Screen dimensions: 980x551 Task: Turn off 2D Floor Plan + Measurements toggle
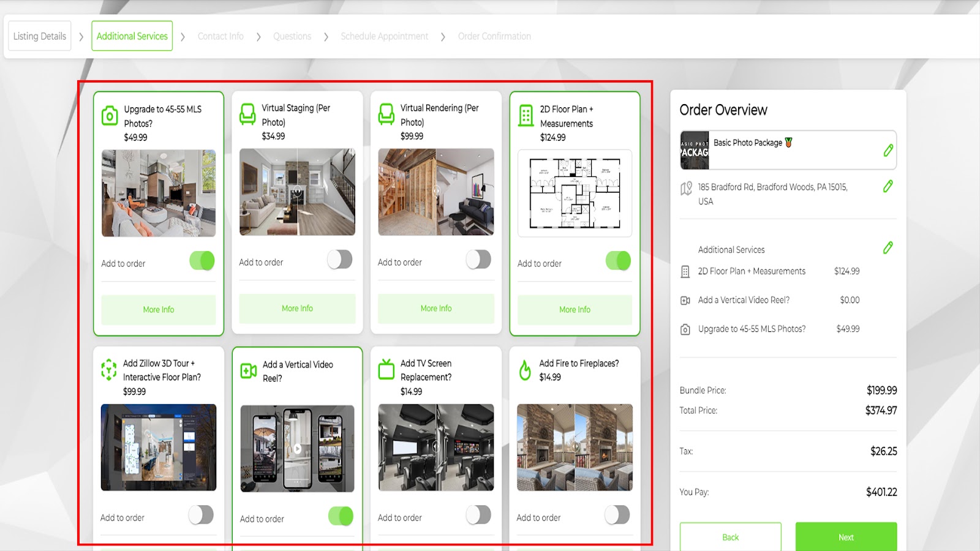tap(618, 261)
